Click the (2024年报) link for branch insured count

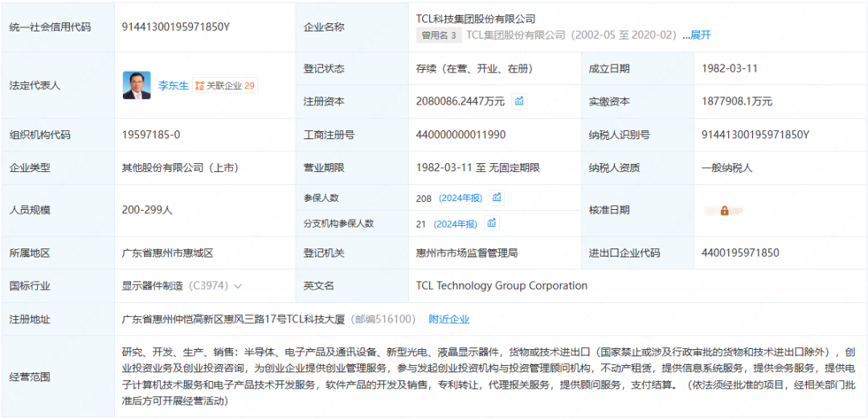[455, 224]
